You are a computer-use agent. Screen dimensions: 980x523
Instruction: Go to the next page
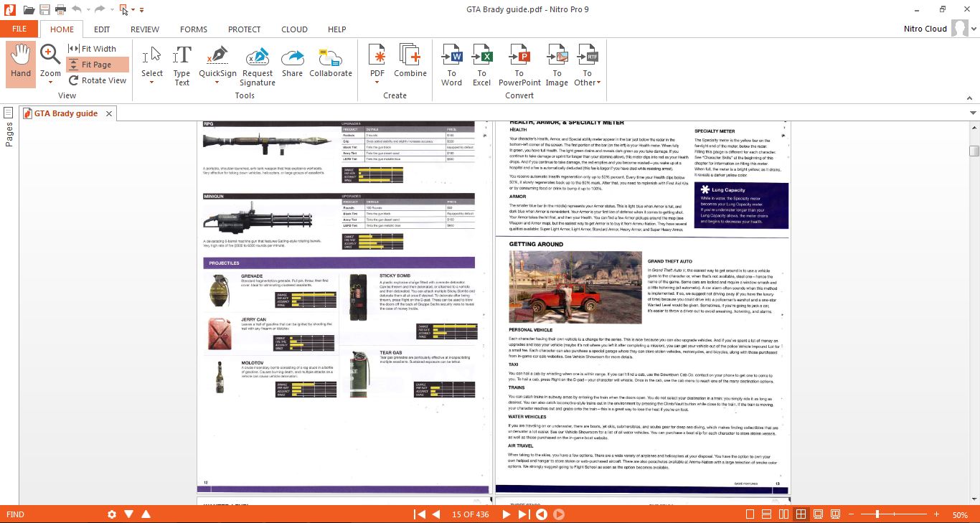click(x=506, y=514)
